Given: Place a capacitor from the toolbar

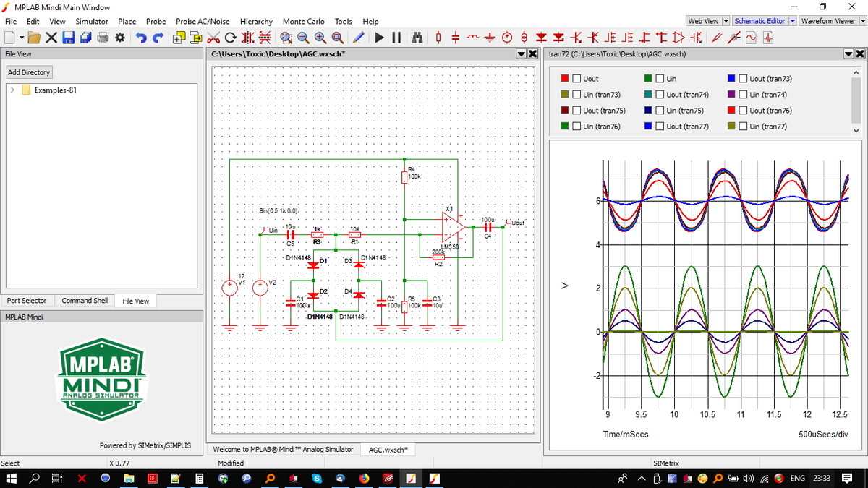Looking at the screenshot, I should coord(456,38).
